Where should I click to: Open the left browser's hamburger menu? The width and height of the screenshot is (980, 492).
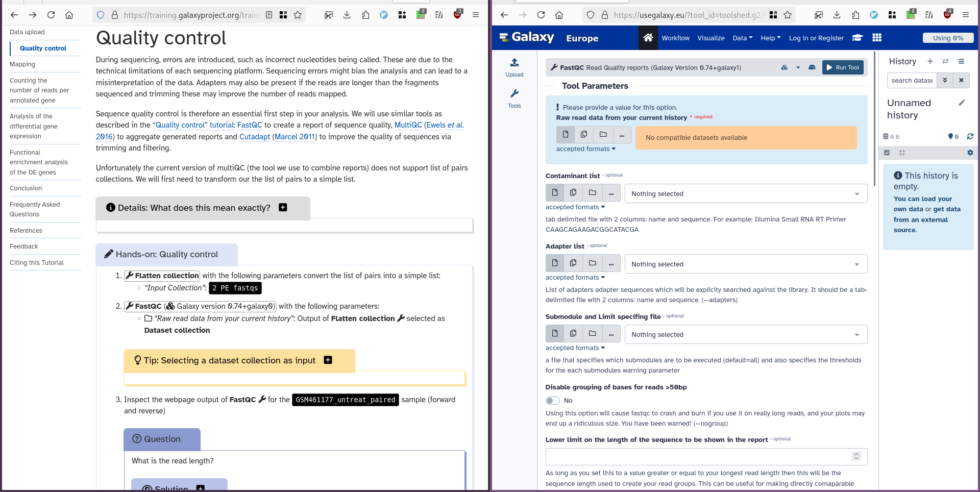(x=476, y=15)
